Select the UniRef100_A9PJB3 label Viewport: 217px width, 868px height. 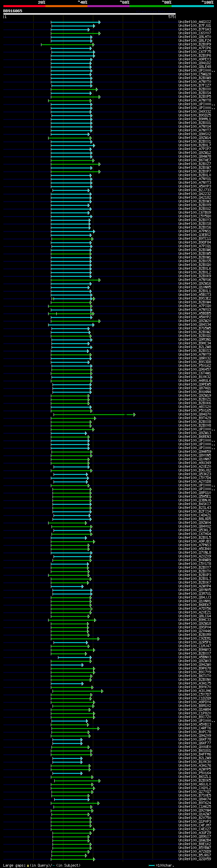195,542
